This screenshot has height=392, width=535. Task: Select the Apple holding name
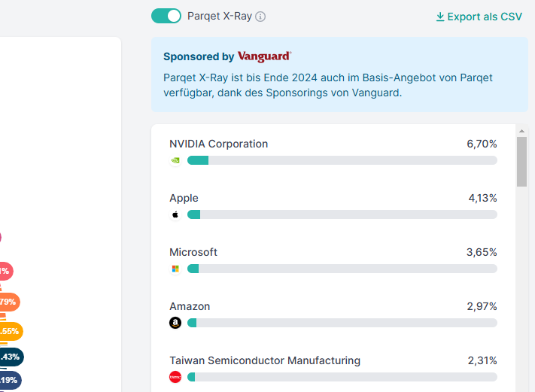point(184,198)
